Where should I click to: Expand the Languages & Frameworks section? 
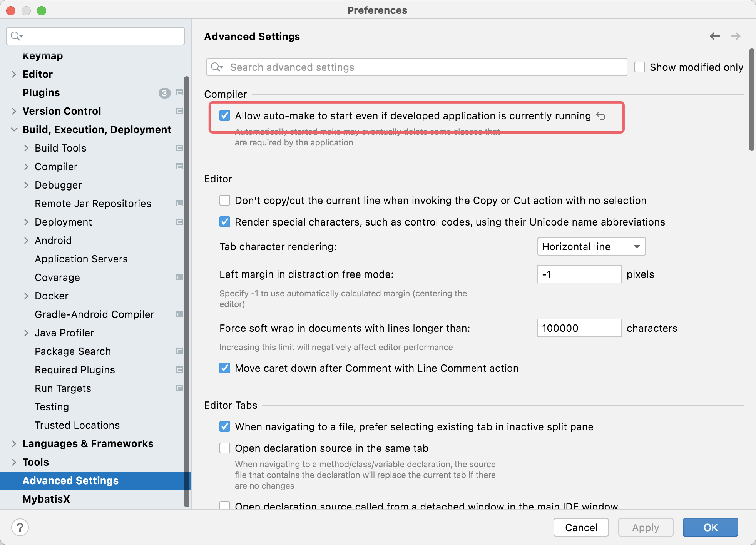click(x=14, y=444)
